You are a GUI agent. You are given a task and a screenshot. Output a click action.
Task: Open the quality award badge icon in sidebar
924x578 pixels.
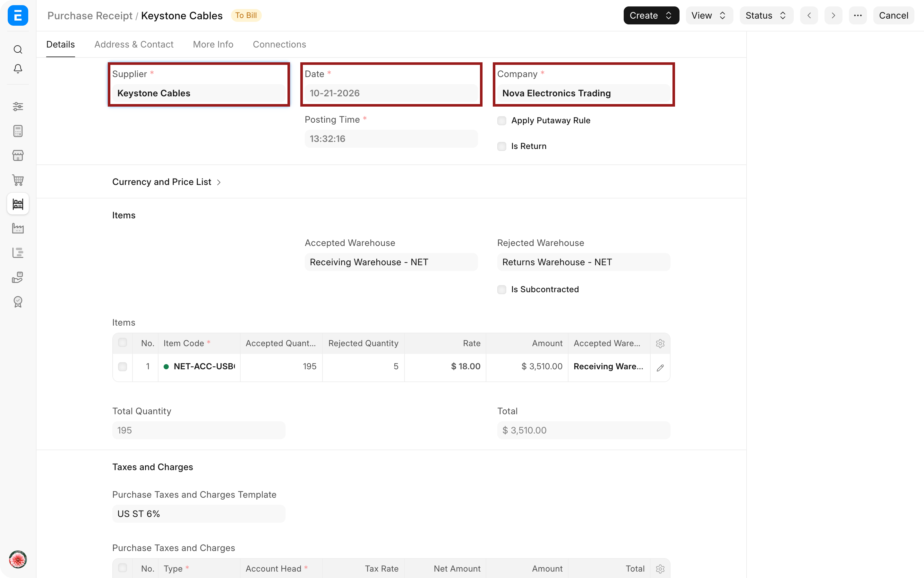point(18,302)
